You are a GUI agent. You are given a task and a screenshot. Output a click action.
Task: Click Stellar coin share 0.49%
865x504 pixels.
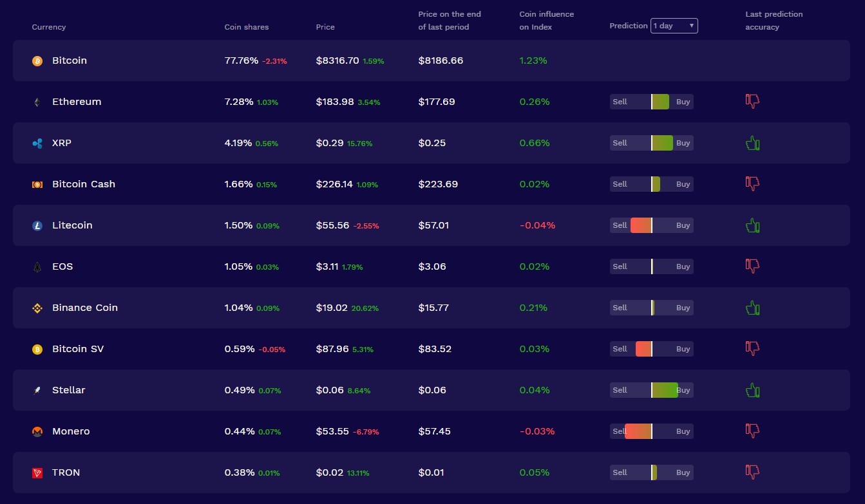point(239,390)
